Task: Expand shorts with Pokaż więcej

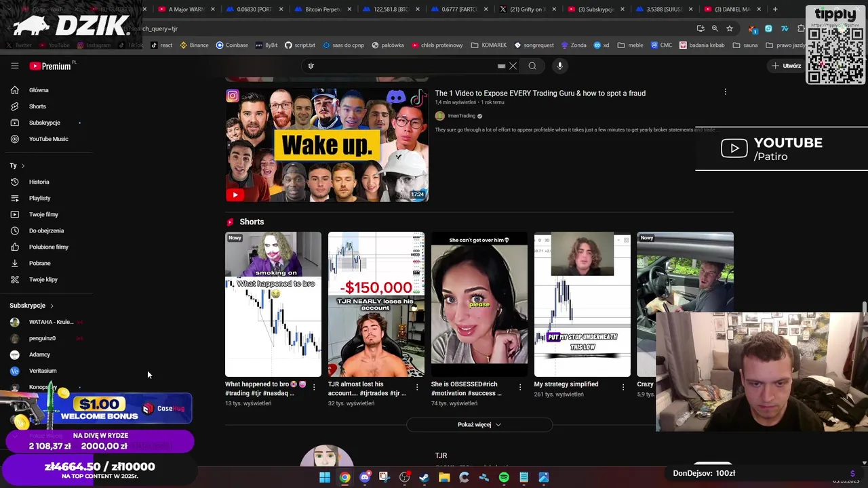Action: pyautogui.click(x=479, y=424)
